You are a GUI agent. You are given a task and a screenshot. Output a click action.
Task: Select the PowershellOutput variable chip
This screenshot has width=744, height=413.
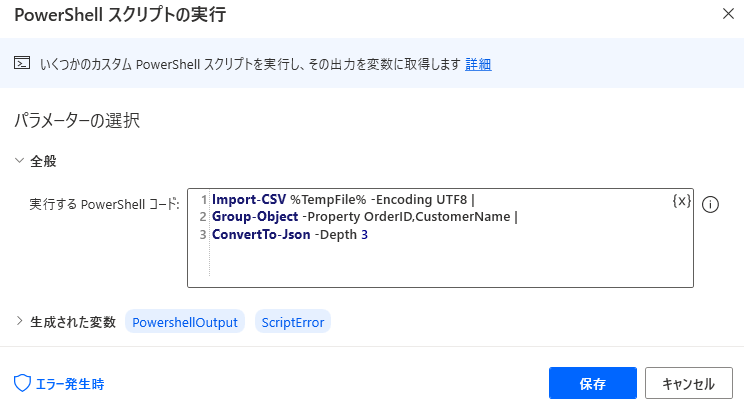tap(185, 322)
